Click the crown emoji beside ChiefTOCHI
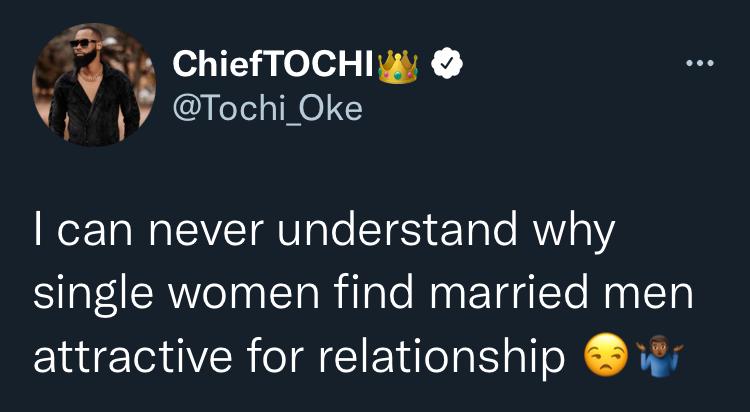 coord(399,64)
